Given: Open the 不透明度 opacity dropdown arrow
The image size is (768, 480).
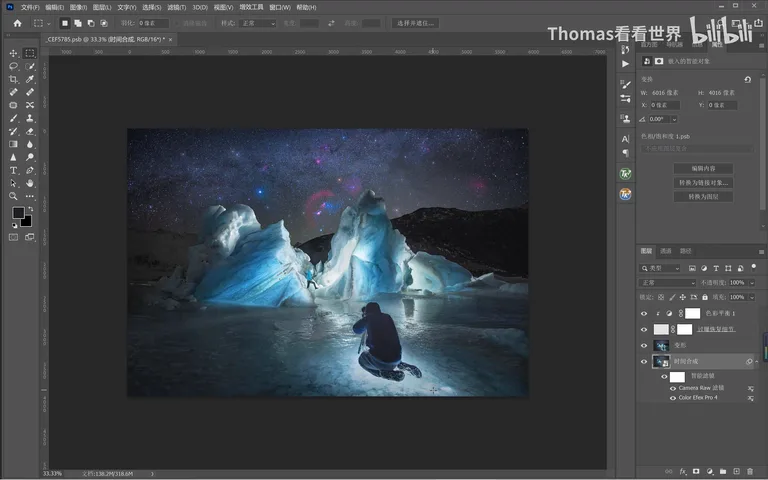Looking at the screenshot, I should 752,283.
